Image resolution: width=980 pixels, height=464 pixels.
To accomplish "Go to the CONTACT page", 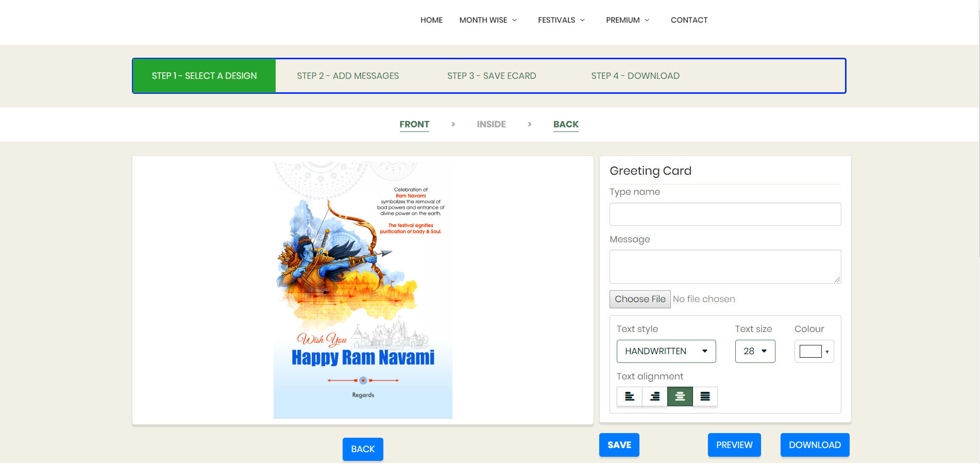I will point(689,20).
